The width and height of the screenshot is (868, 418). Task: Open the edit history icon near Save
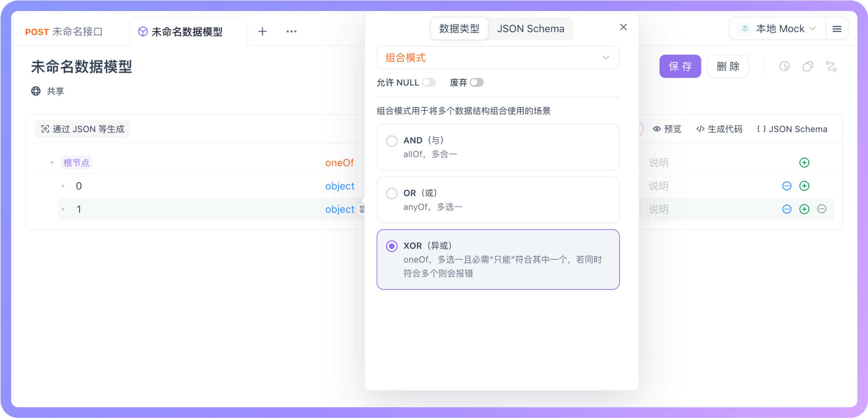click(x=785, y=66)
